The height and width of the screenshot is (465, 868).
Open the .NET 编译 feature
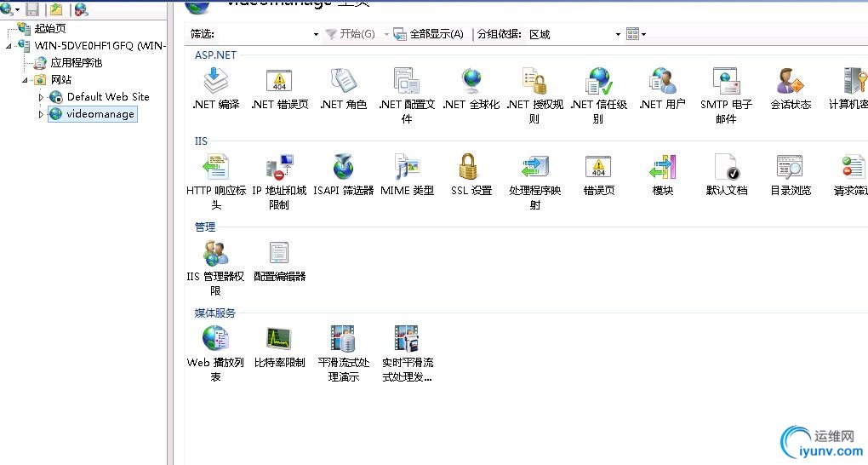coord(216,89)
